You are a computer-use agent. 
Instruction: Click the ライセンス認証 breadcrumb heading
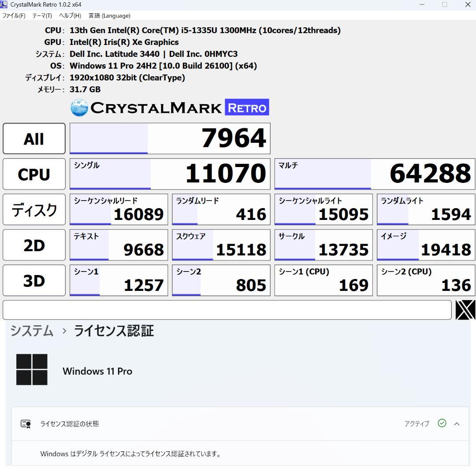pos(114,331)
